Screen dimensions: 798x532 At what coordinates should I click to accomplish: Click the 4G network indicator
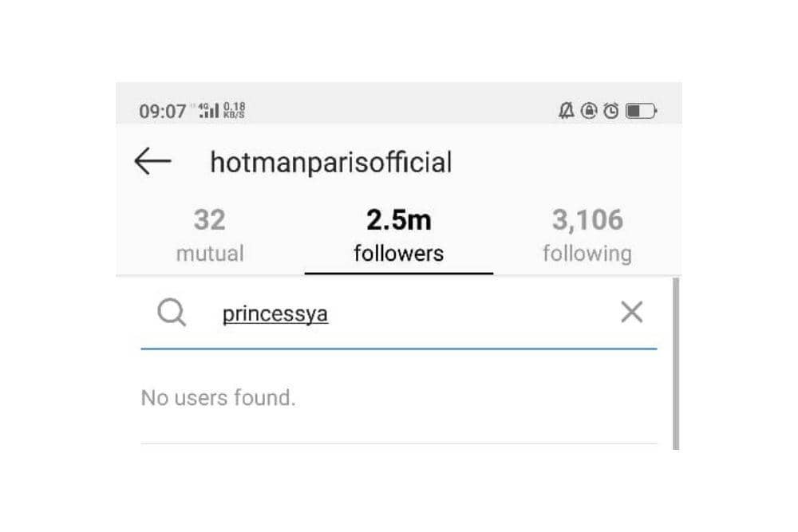[x=203, y=105]
